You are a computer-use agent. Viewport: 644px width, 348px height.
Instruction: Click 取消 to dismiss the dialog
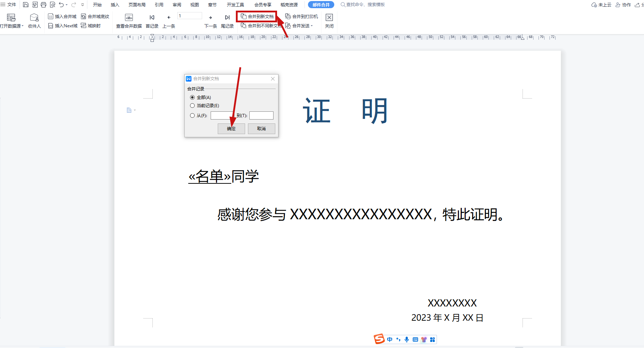[x=261, y=128]
